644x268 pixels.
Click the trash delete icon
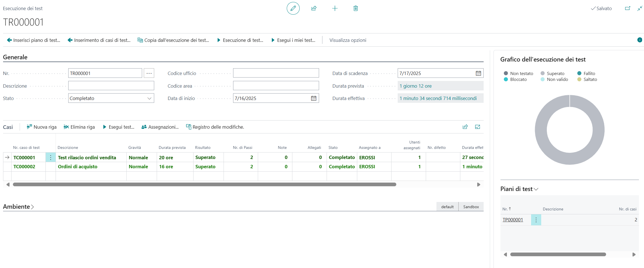pos(355,8)
